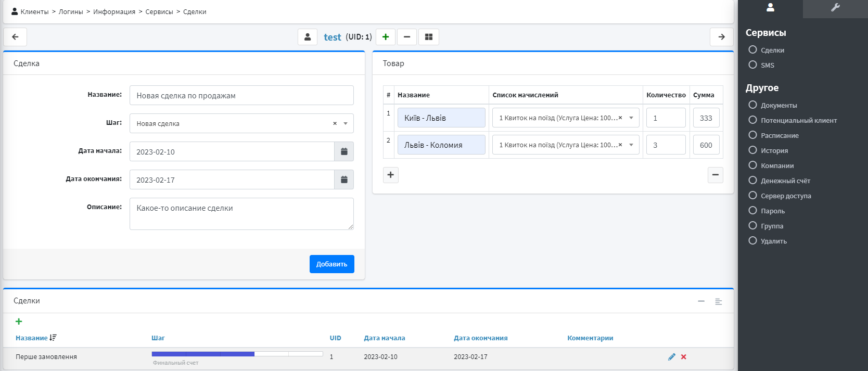The width and height of the screenshot is (868, 371).
Task: Expand the Шаг dropdown Новая сделка
Action: tap(346, 123)
